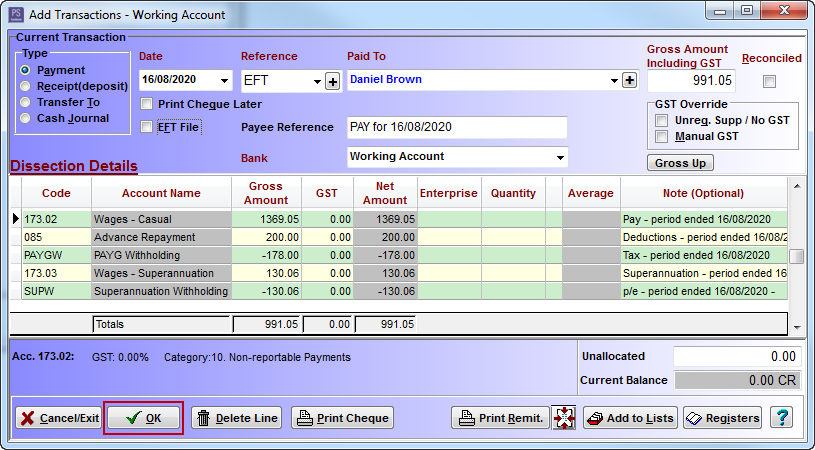Mark transaction as Reconciled

[x=769, y=82]
